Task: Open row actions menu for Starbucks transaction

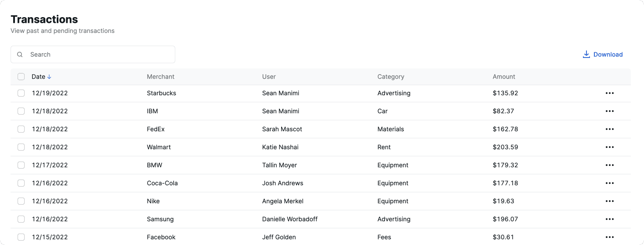Action: tap(609, 93)
